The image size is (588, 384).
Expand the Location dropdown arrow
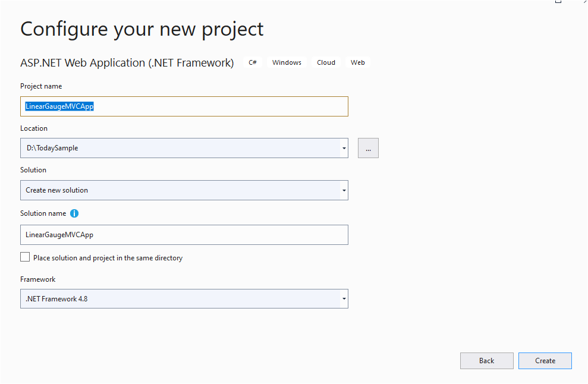(344, 148)
